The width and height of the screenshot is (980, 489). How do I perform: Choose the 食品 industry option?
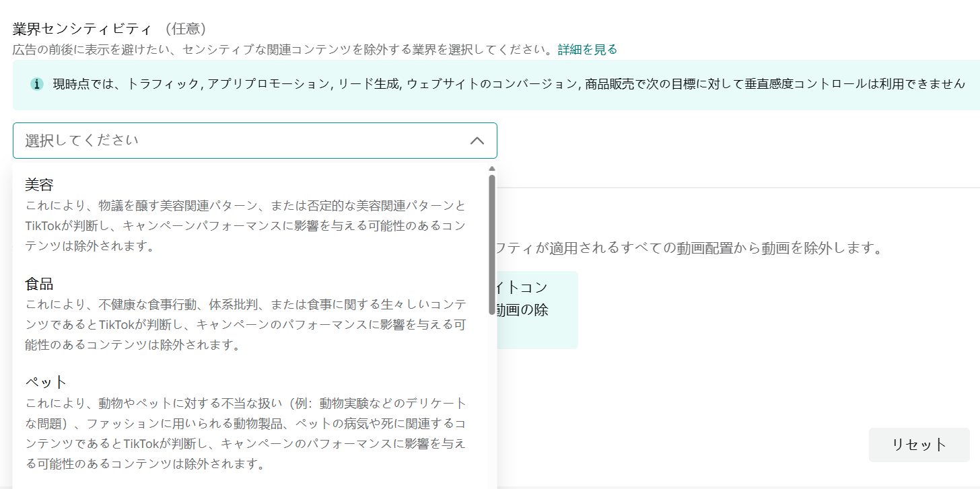(x=39, y=284)
